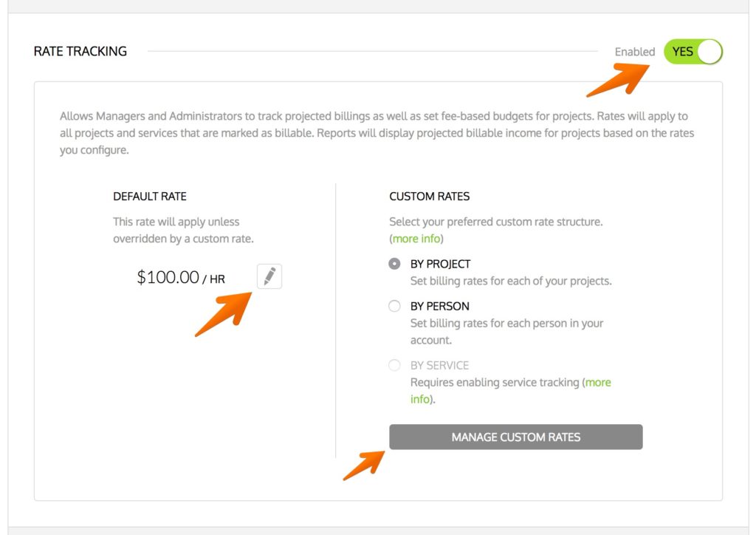Click the CUSTOM RATES column title
The width and height of the screenshot is (756, 535).
click(x=429, y=196)
